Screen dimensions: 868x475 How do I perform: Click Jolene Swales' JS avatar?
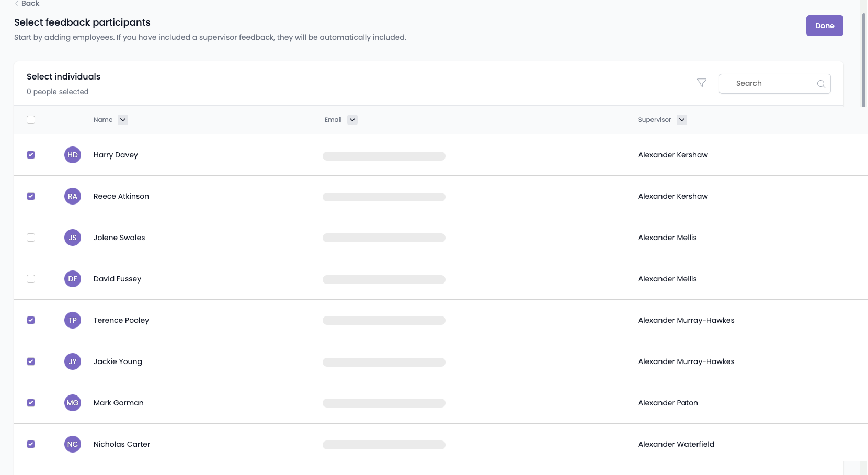[x=73, y=237]
